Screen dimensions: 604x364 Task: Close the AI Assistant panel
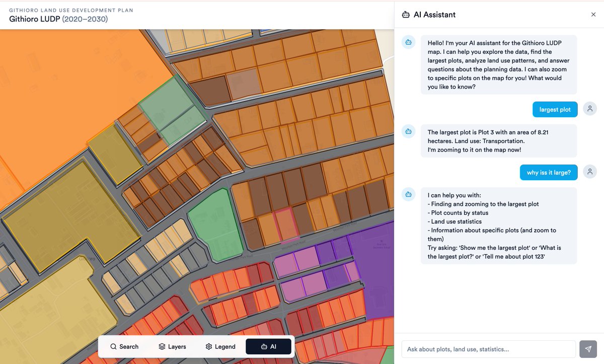(593, 15)
